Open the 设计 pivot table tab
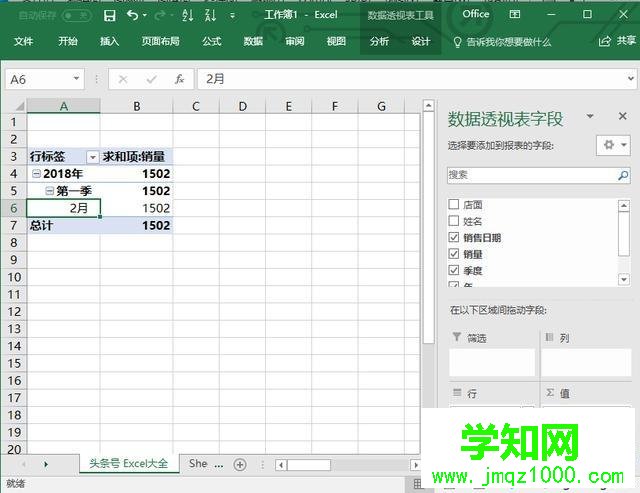640x493 pixels. point(421,41)
